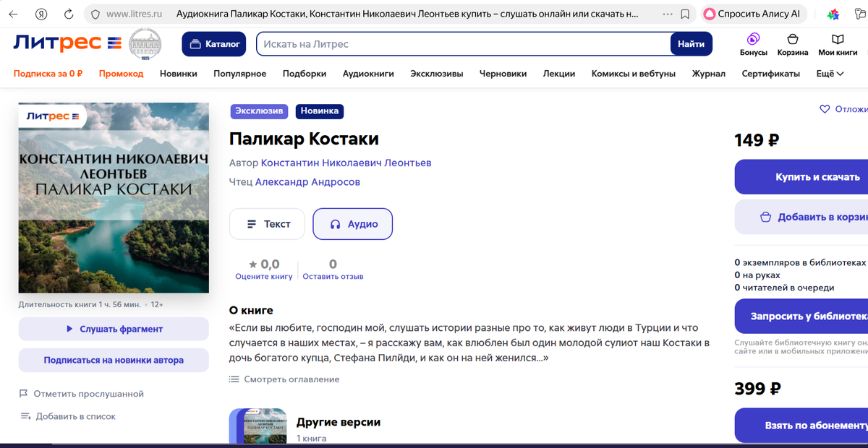Open the browser options via three dots
The width and height of the screenshot is (868, 448).
click(x=667, y=14)
